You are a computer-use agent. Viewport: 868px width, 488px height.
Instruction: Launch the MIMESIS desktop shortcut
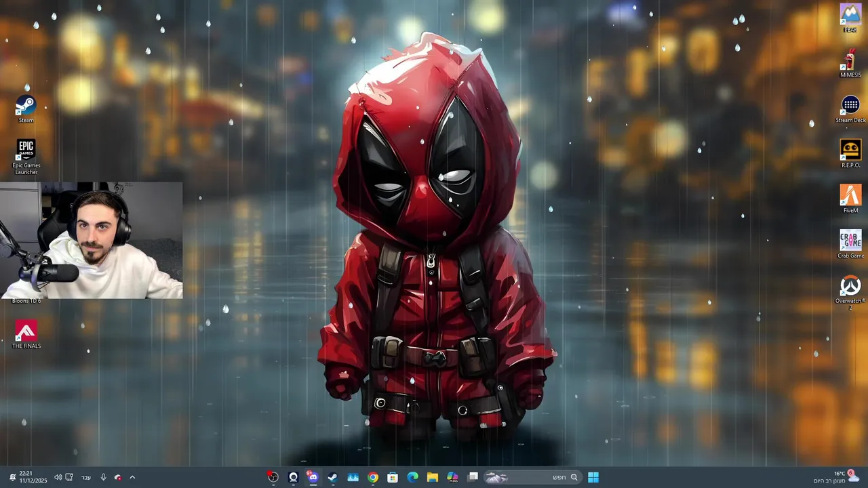coord(850,64)
